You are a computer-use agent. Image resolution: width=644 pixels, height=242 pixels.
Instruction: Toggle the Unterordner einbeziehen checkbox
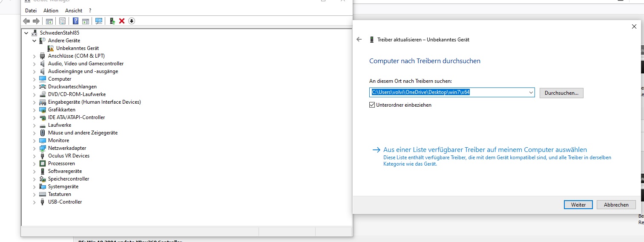(372, 105)
